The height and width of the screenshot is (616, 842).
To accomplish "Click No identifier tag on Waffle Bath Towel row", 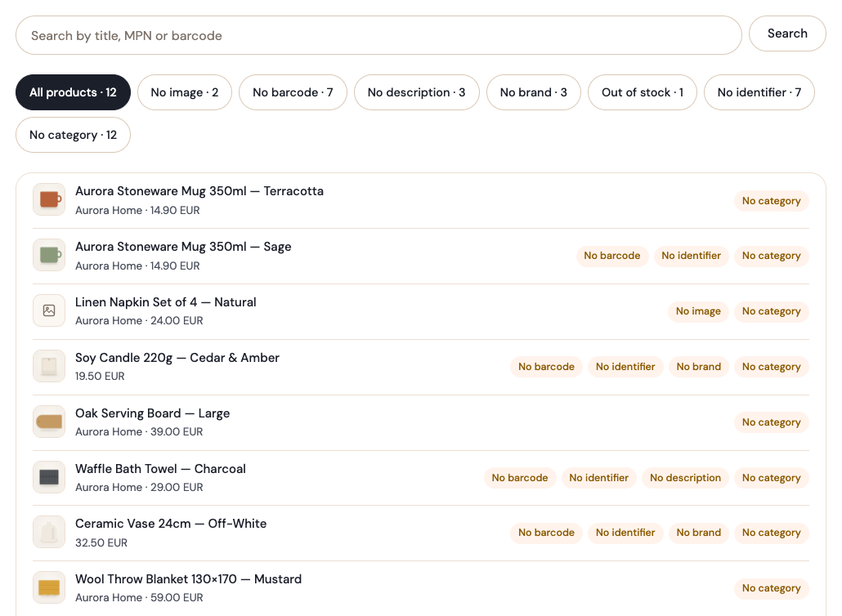I will 598,478.
